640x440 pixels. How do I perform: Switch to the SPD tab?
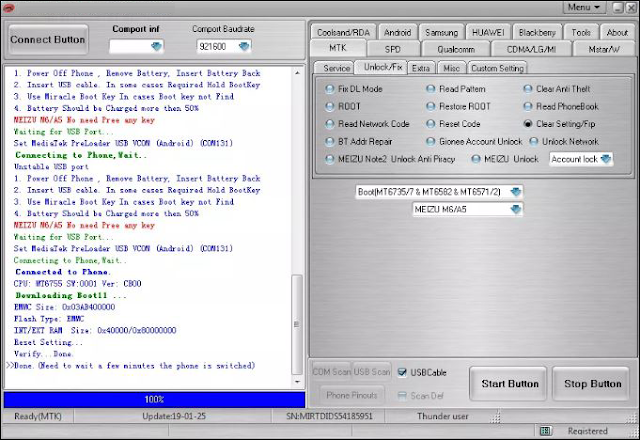pyautogui.click(x=393, y=49)
